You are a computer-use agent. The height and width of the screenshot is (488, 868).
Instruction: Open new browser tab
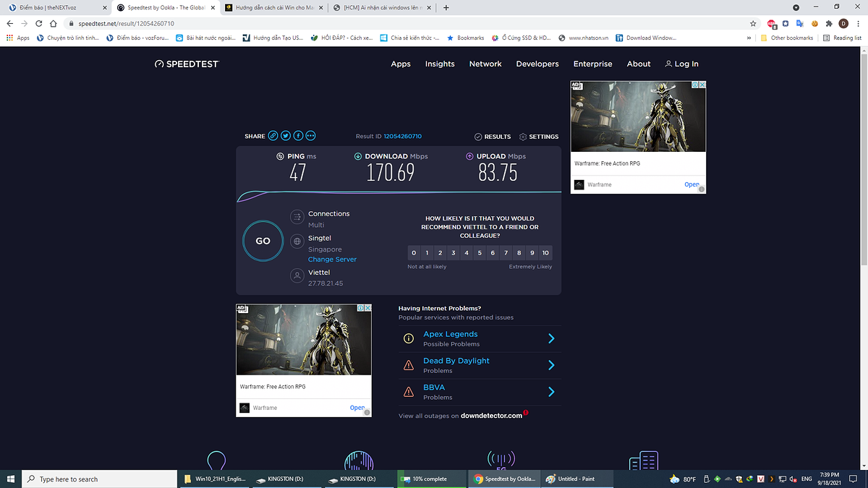pyautogui.click(x=446, y=8)
